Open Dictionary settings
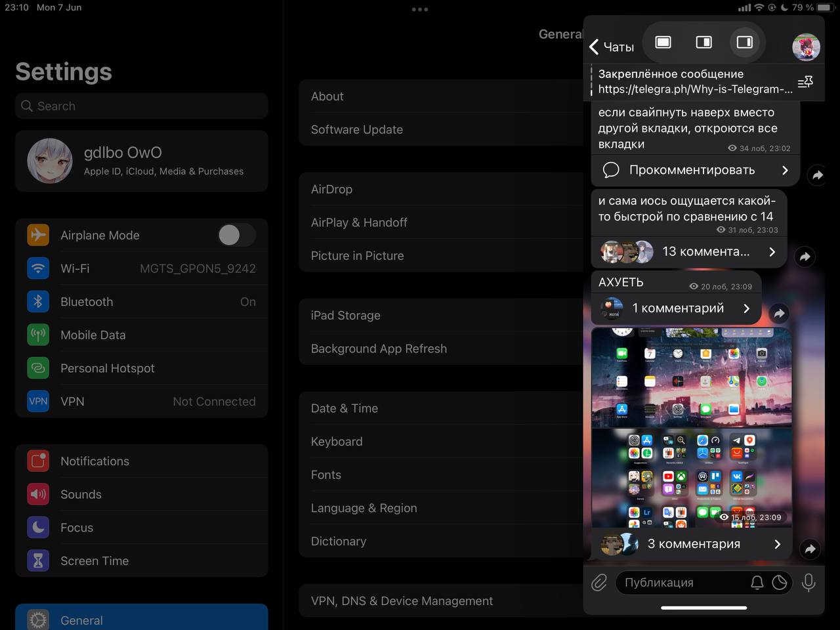This screenshot has height=630, width=840. pyautogui.click(x=441, y=541)
